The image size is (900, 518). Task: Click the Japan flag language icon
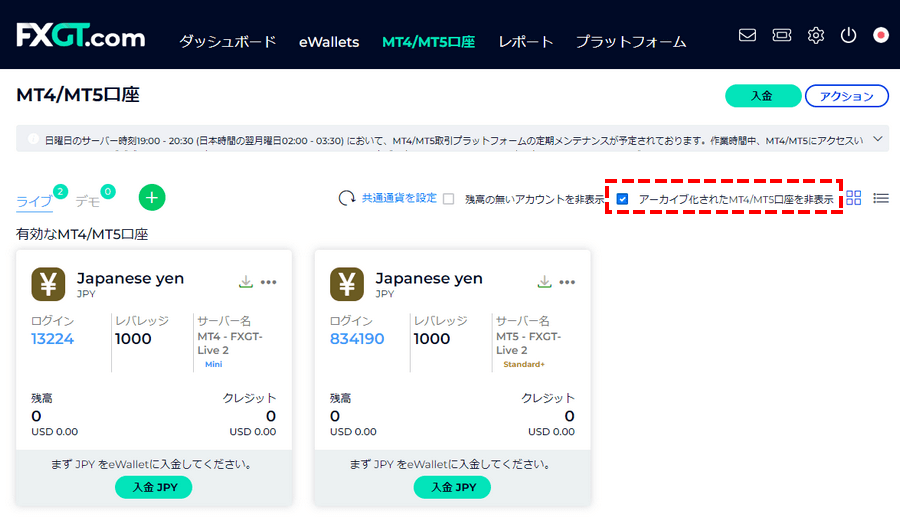coord(880,36)
